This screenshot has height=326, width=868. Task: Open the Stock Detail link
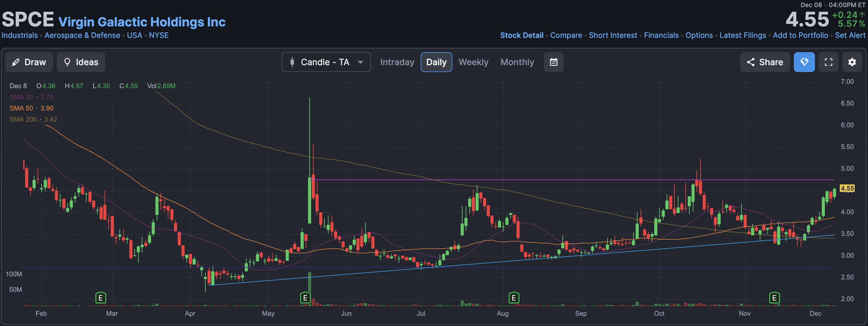pos(521,35)
